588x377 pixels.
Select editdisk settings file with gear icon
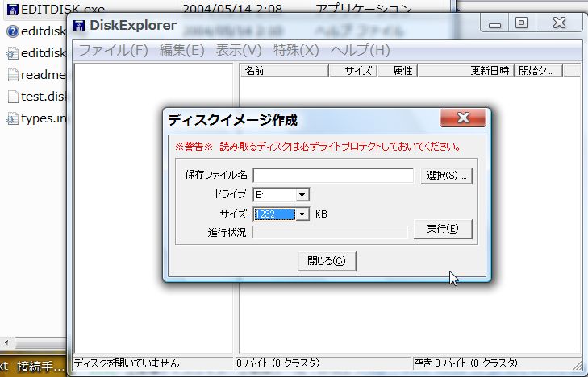(12, 53)
